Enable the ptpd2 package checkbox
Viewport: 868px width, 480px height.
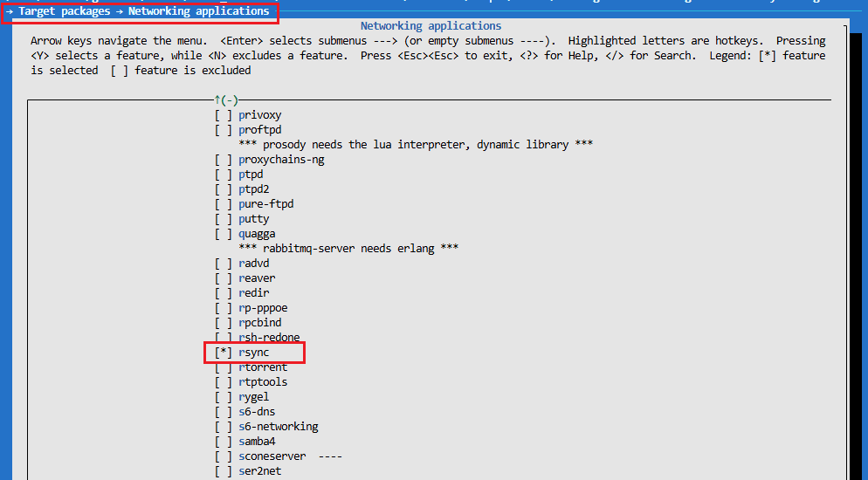click(224, 189)
